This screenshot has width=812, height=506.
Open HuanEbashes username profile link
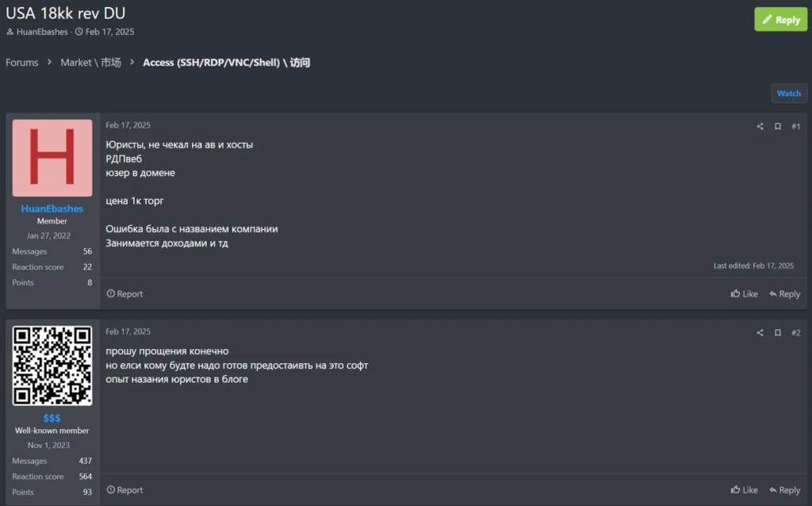click(x=52, y=209)
